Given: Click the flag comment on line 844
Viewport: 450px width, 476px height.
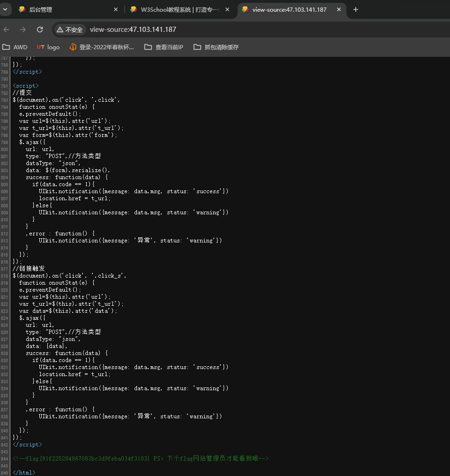Looking at the screenshot, I should 141,458.
